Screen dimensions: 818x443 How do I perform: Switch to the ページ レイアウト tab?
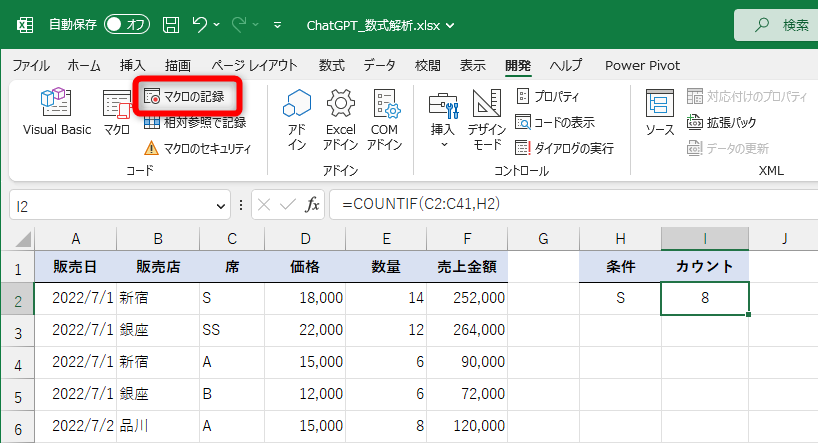tap(254, 65)
